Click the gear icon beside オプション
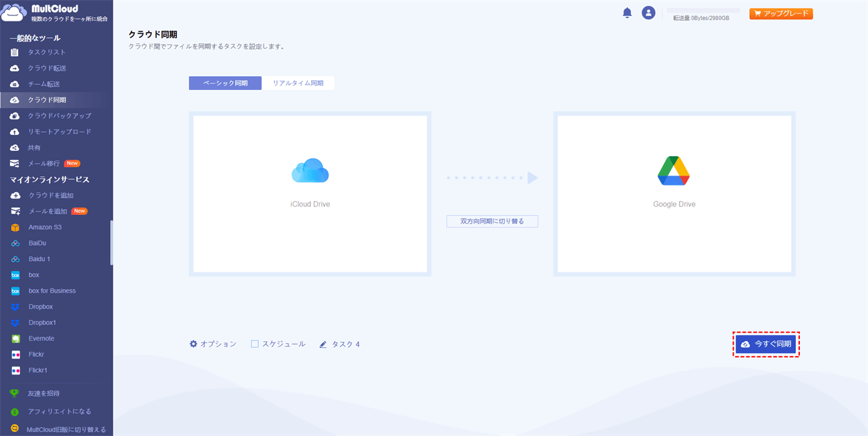Viewport: 868px width, 436px height. coord(194,344)
